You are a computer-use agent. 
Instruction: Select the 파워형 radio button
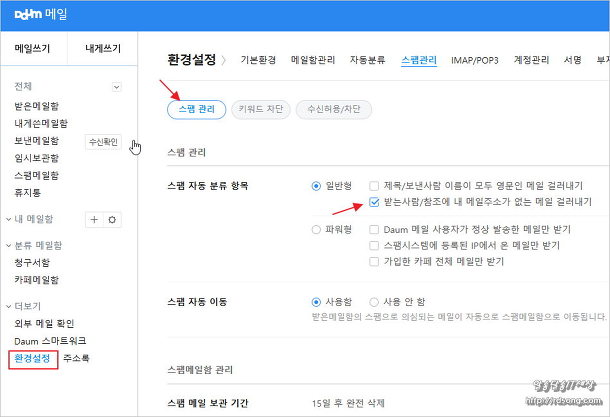[317, 229]
